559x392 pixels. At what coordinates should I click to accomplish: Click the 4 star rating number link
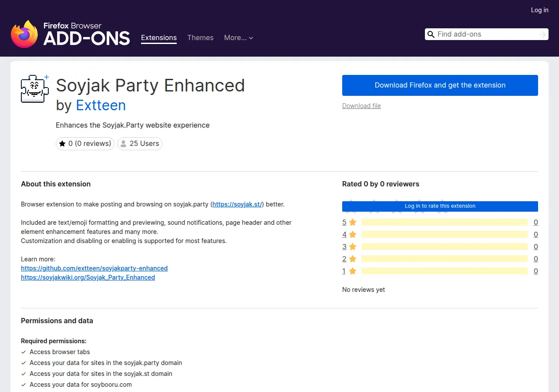[x=344, y=234]
